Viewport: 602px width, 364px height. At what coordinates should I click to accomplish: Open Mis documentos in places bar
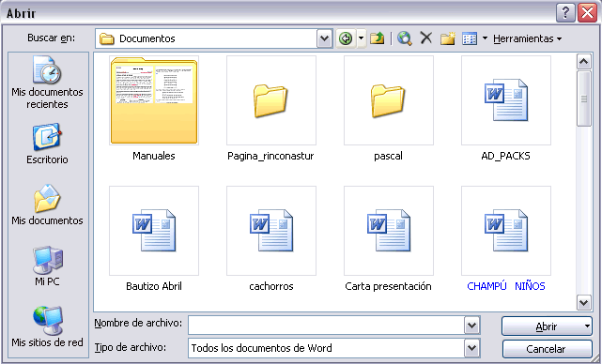(x=47, y=205)
